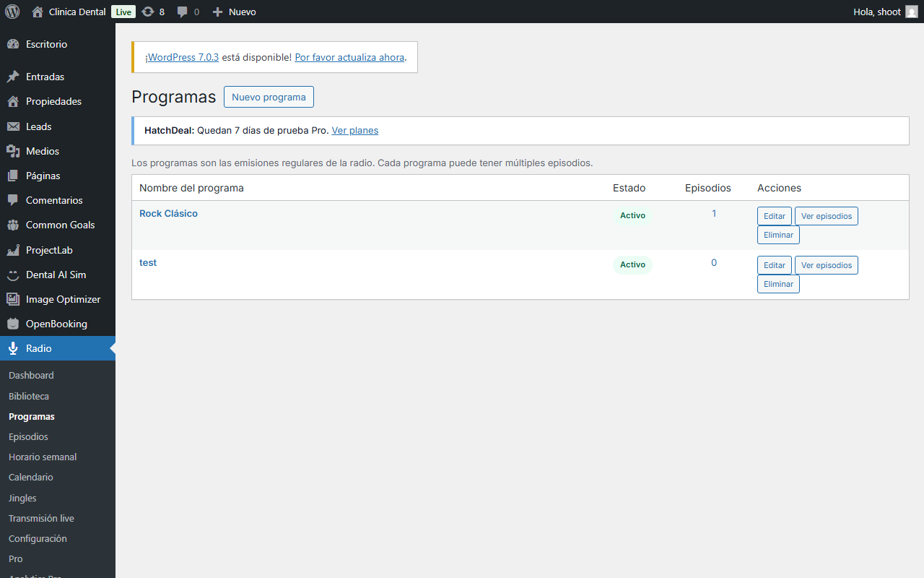Open the test program name link

[148, 263]
